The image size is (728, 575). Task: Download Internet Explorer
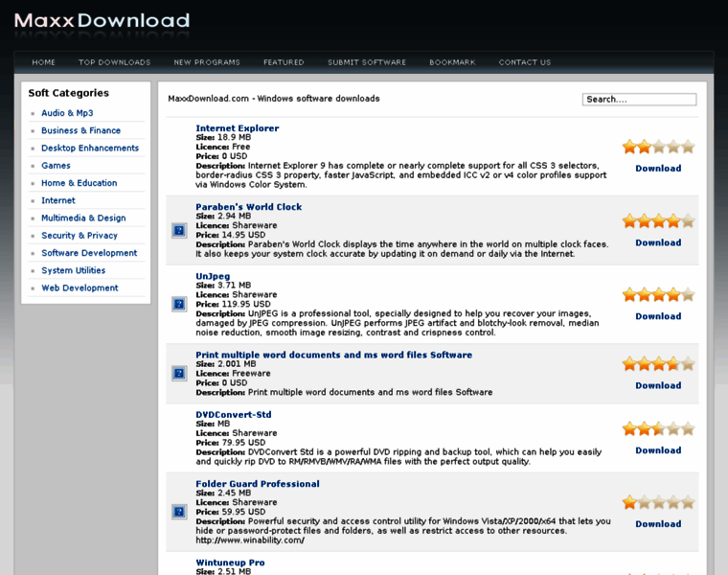click(658, 169)
